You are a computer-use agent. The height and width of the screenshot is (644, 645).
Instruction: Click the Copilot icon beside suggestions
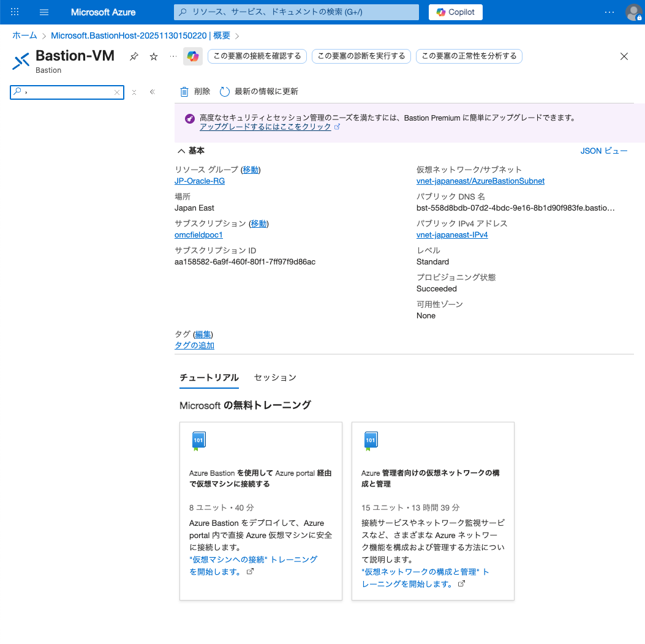pos(192,56)
